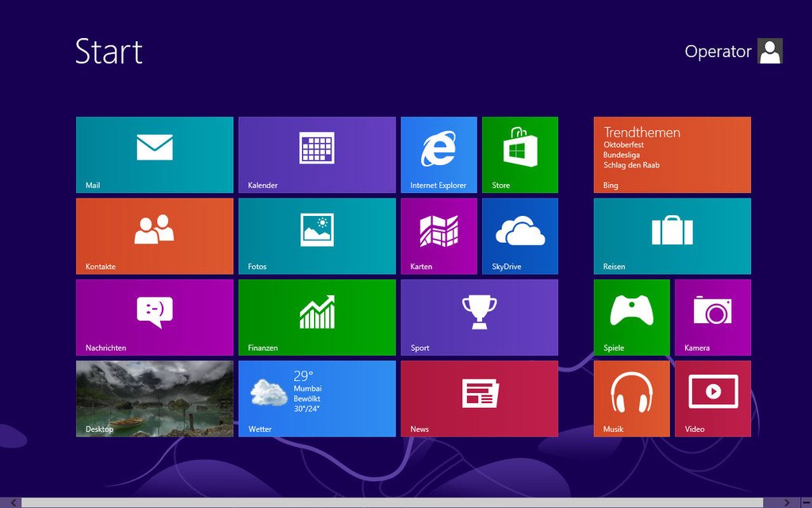
Task: Open Internet Explorer tile
Action: [439, 155]
